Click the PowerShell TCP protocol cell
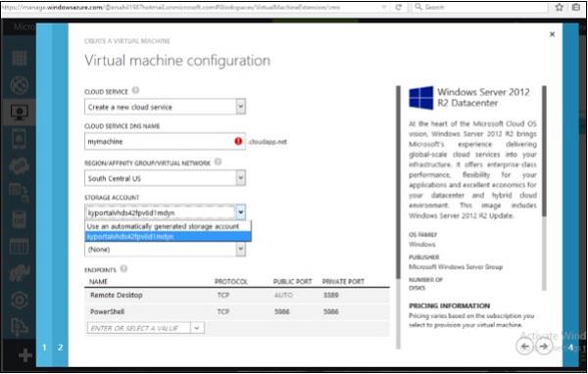The width and height of the screenshot is (588, 374). pos(223,311)
